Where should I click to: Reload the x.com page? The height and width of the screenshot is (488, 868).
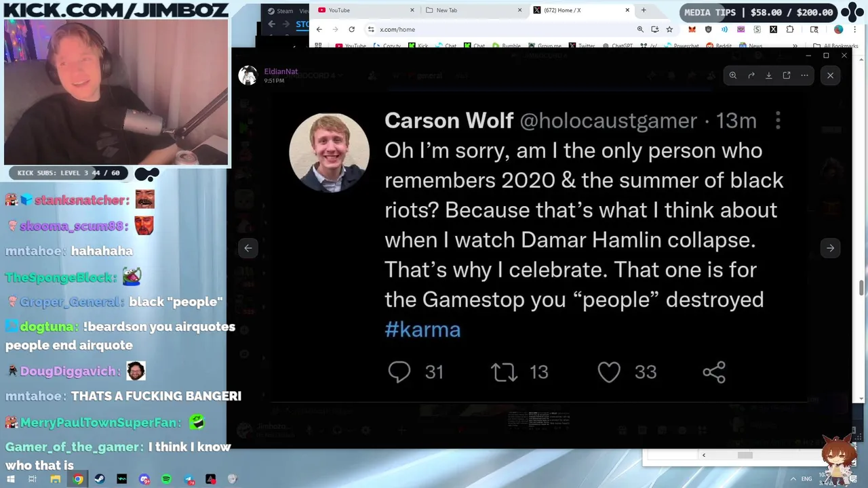pos(351,29)
